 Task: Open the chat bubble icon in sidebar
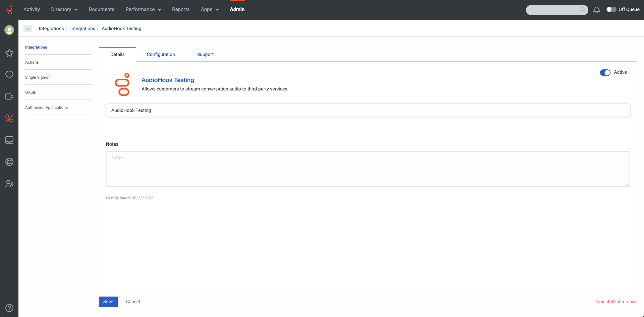pyautogui.click(x=9, y=75)
